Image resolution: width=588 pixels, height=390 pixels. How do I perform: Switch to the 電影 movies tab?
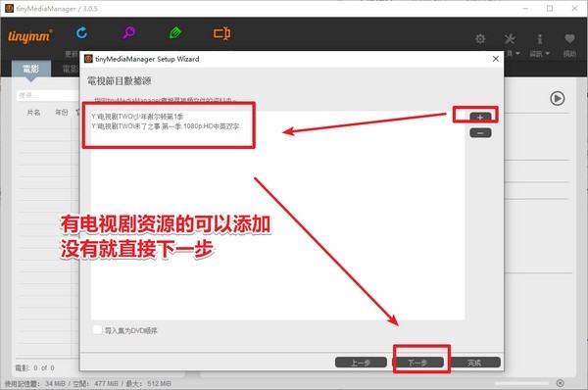click(31, 69)
